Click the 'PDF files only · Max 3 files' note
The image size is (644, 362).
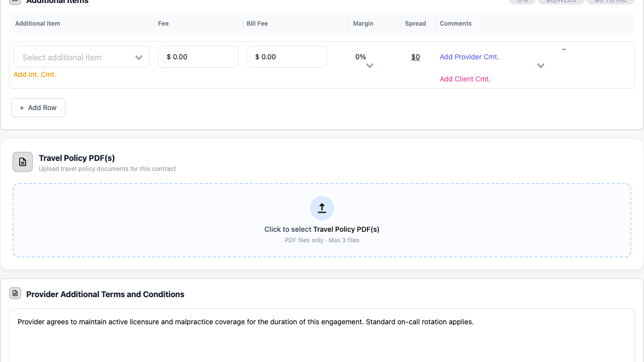point(322,240)
